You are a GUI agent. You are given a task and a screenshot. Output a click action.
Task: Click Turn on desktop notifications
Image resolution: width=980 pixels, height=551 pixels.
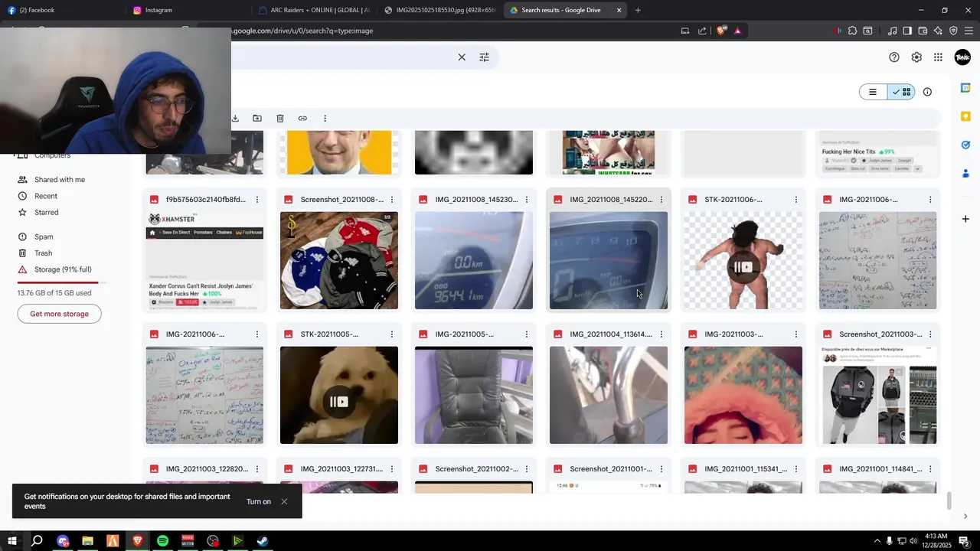tap(259, 501)
